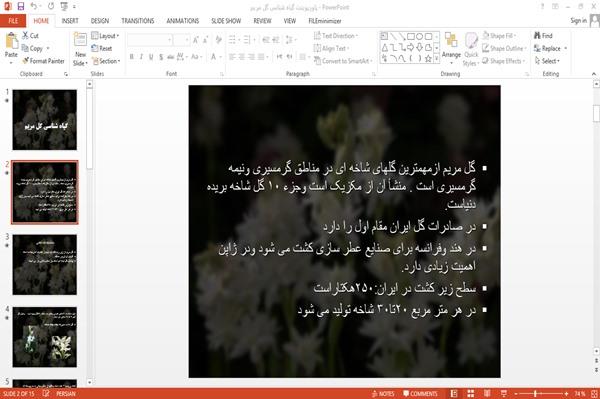Select slide 1 thumbnail

pos(45,120)
